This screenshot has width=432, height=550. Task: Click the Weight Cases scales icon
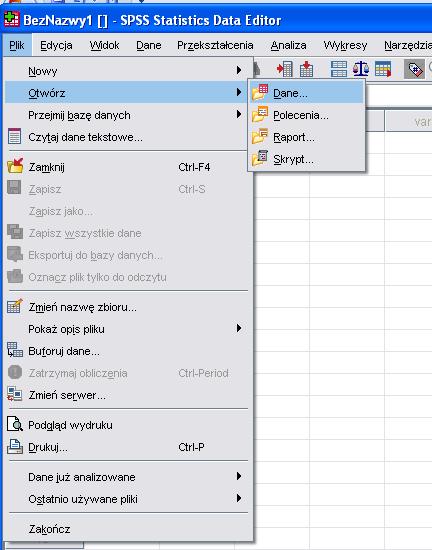point(361,69)
